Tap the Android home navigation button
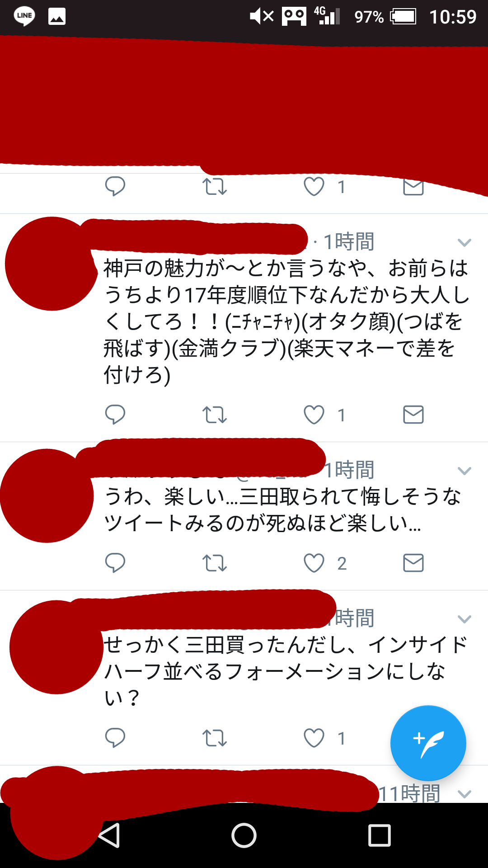The width and height of the screenshot is (488, 868). 244,835
